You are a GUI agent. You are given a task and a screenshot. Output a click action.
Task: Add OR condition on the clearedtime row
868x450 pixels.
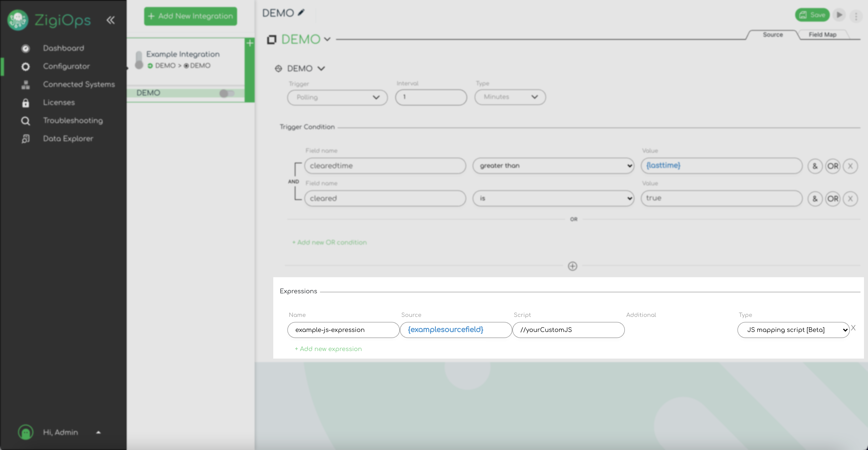[x=833, y=166]
